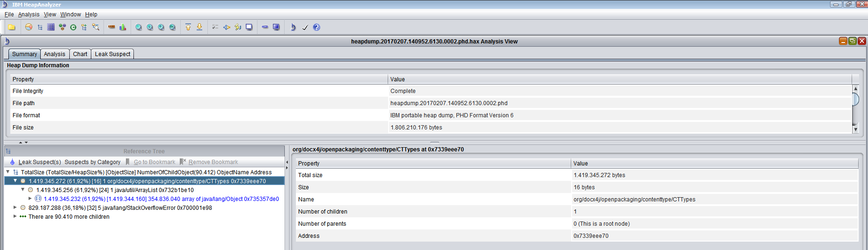Viewport: 868px width, 250px height.
Task: Click the small blue bar toolbar icon
Action: pos(265,27)
